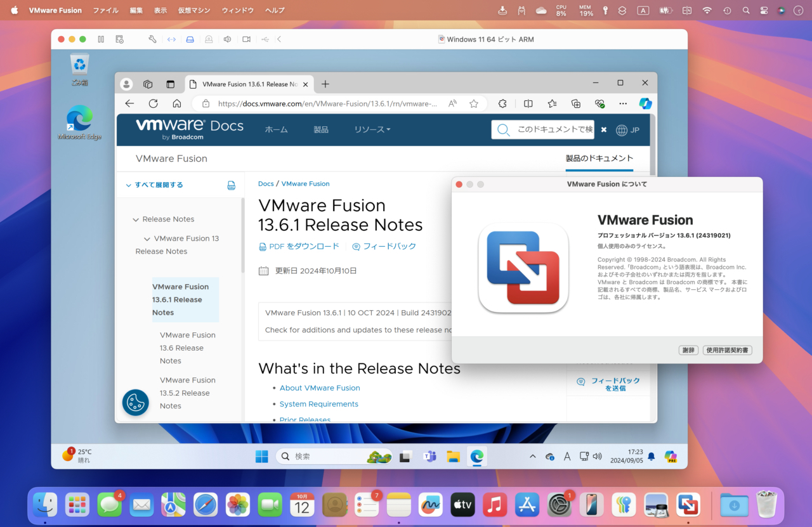Select VMware Fusion 13.6 Release Notes item

coord(188,348)
